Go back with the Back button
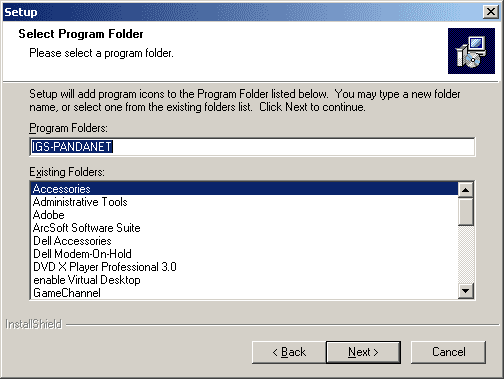The width and height of the screenshot is (504, 379). (289, 352)
